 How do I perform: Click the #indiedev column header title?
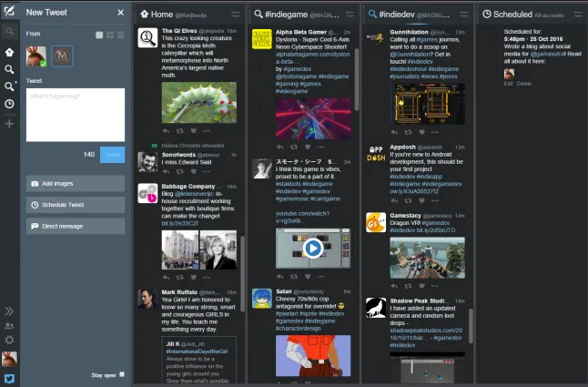pos(397,15)
